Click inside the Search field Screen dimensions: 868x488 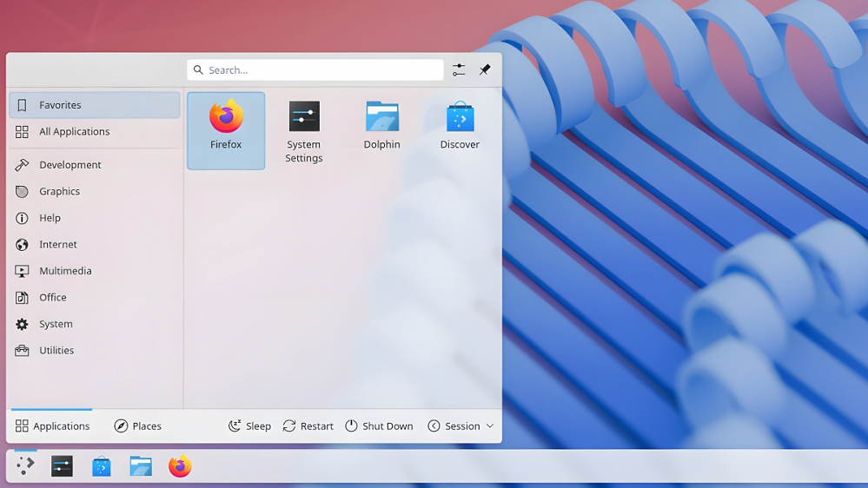coord(315,70)
